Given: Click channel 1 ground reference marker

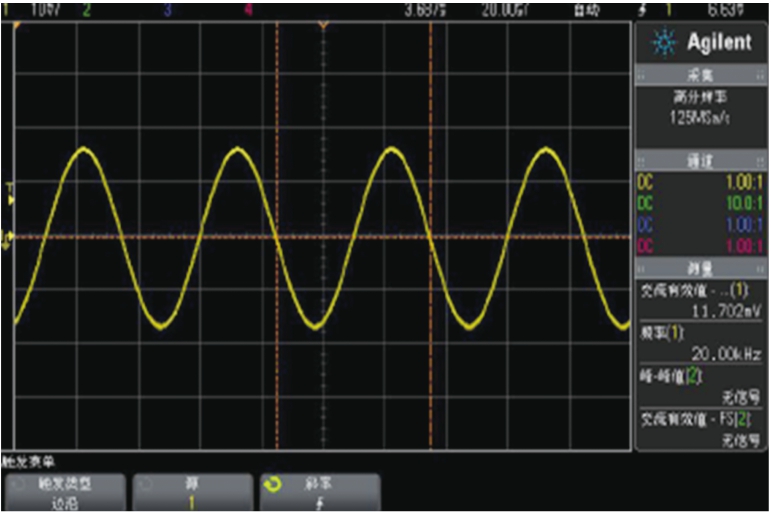Looking at the screenshot, I should [x=8, y=239].
